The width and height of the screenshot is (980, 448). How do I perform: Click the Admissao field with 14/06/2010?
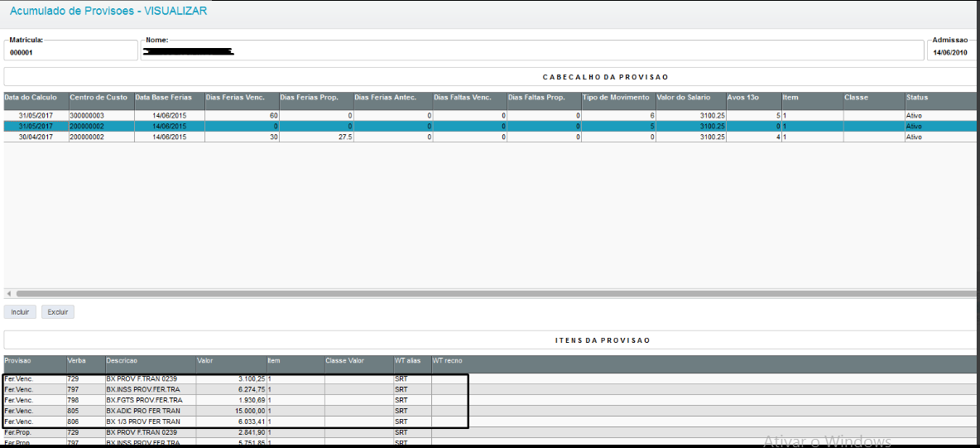coord(954,52)
